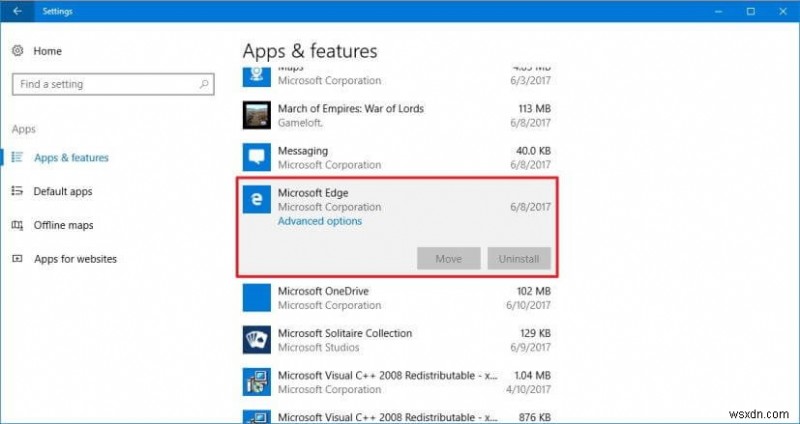Screen dimensions: 800x424
Task: Open Advanced options for Microsoft Edge
Action: (x=320, y=221)
